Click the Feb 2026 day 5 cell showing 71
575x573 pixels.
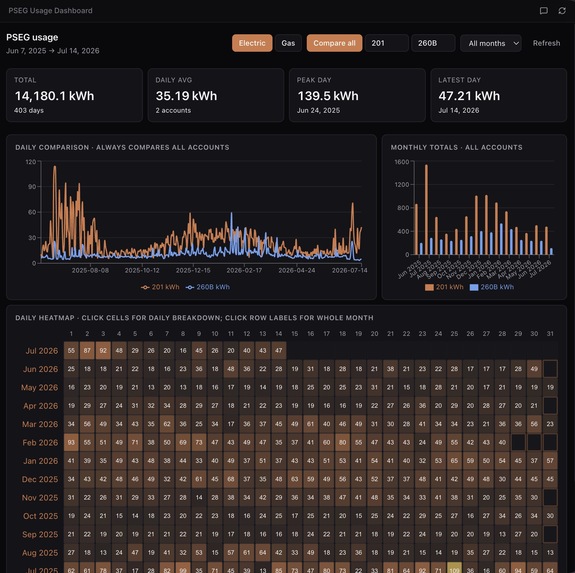click(135, 442)
